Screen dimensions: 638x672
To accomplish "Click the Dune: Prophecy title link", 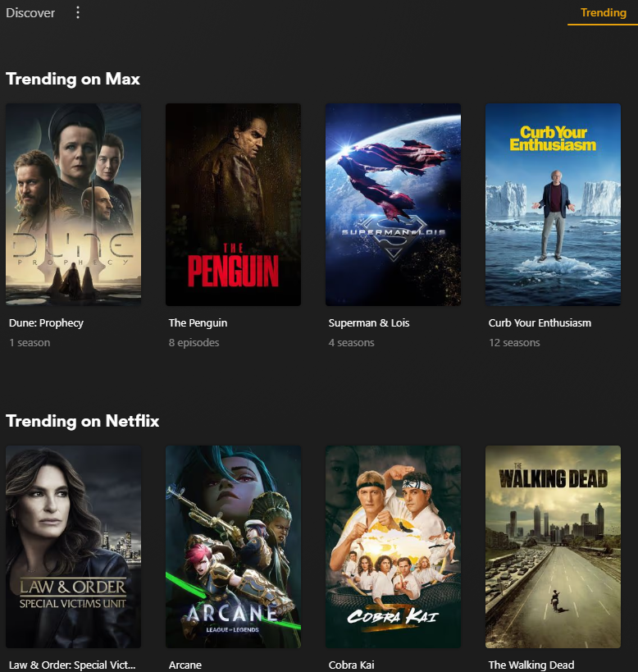I will tap(46, 322).
